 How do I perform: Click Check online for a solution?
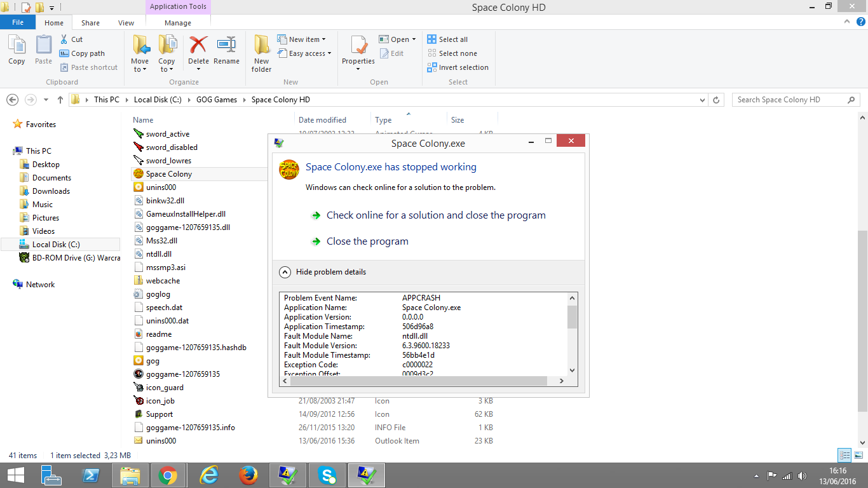coord(436,215)
